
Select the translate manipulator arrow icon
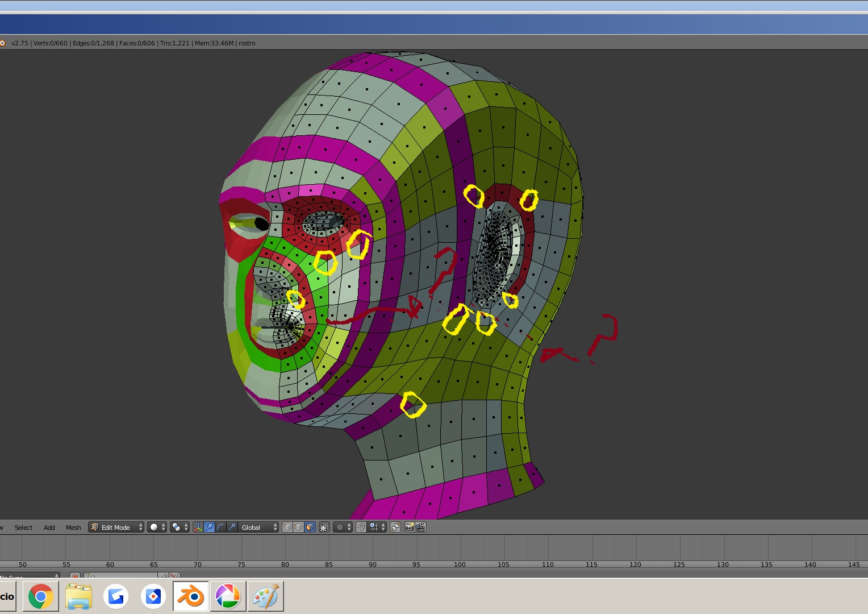tap(209, 527)
